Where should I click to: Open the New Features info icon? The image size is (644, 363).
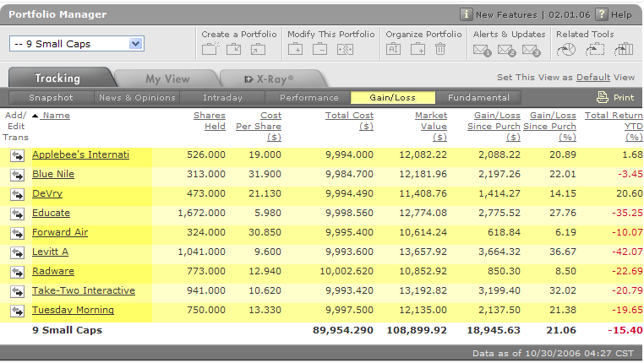point(466,14)
